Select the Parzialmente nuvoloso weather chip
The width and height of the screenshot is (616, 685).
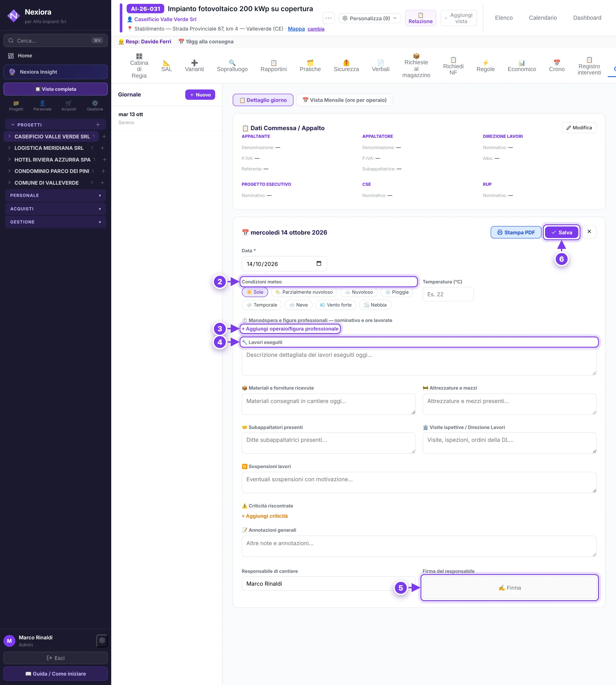click(x=304, y=292)
